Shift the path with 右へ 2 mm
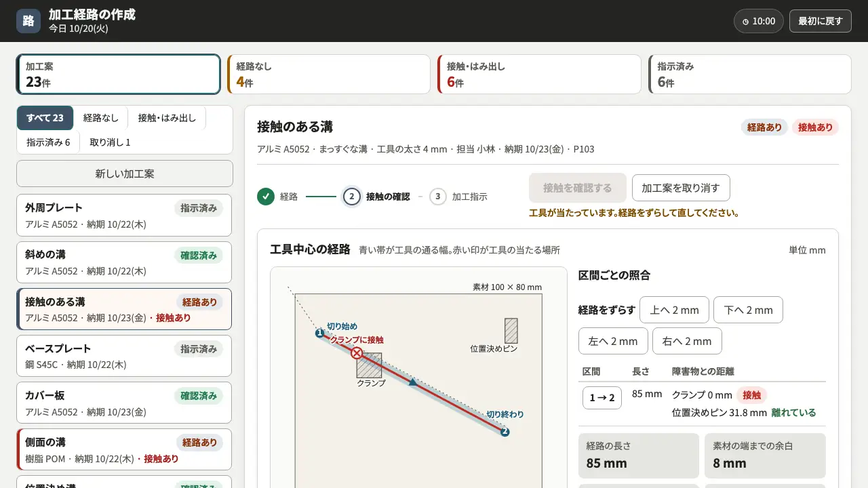This screenshot has width=868, height=488. pos(687,341)
